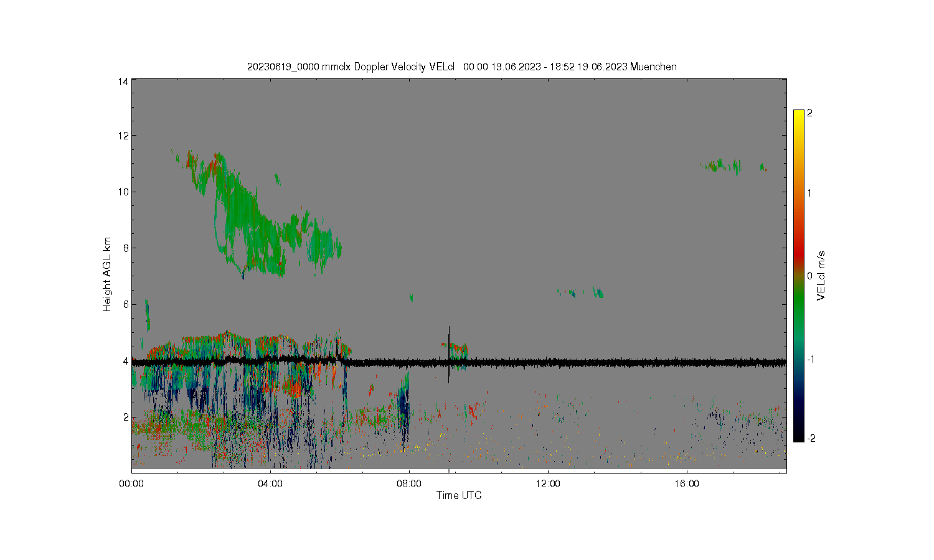The image size is (934, 560).
Task: Click the height axis label 14
Action: point(123,82)
